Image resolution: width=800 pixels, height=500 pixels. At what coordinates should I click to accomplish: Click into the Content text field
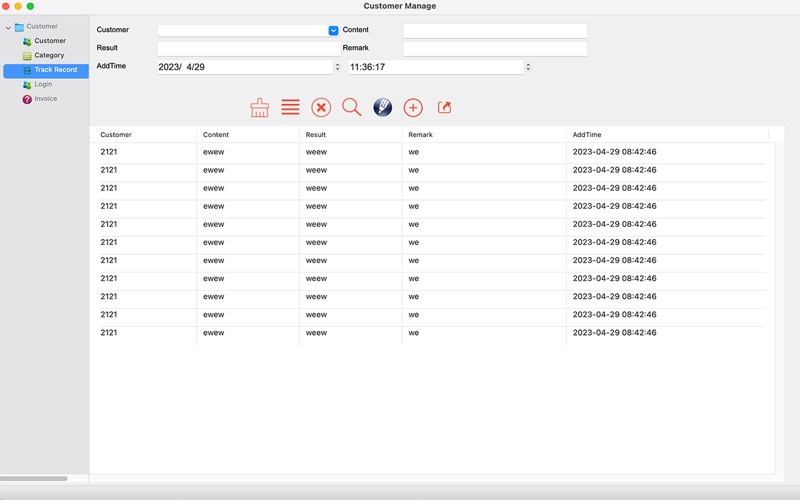click(494, 31)
